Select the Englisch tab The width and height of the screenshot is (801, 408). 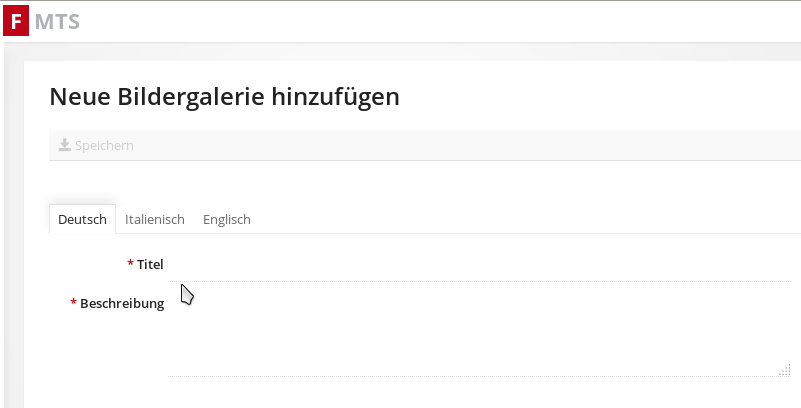point(226,219)
